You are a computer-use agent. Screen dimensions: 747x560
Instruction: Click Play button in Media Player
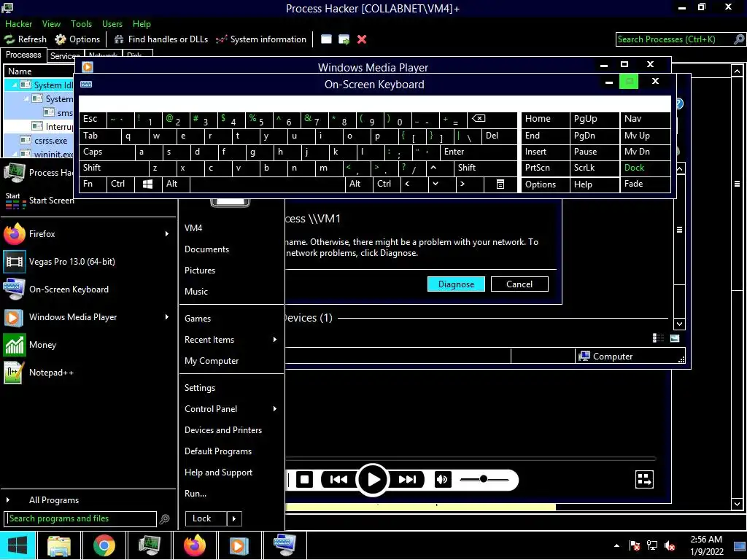pos(373,480)
